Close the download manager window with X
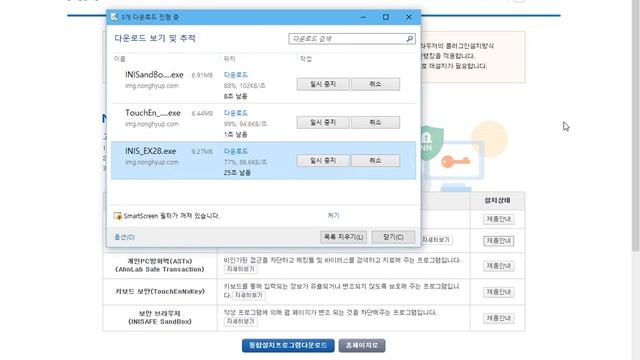 point(409,17)
